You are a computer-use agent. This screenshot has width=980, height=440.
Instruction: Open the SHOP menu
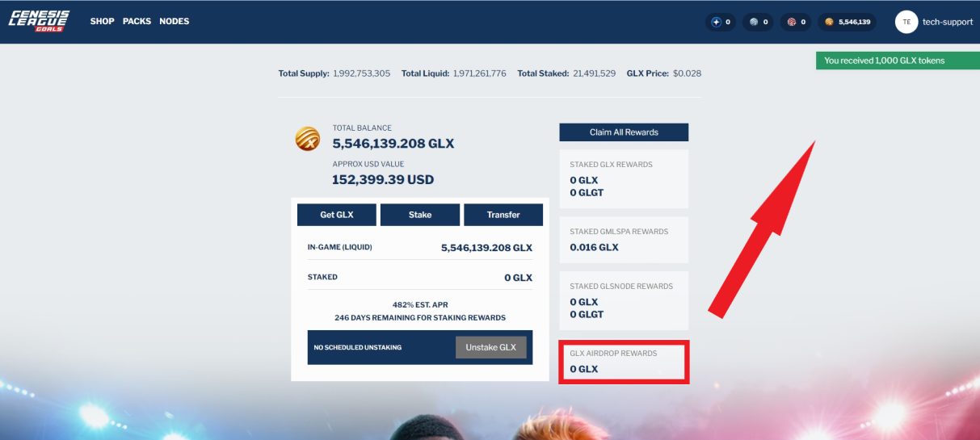[x=102, y=21]
